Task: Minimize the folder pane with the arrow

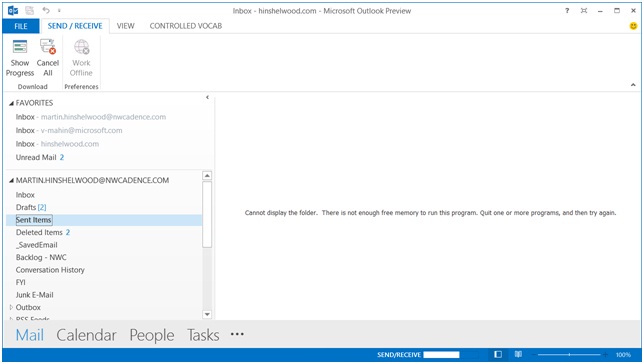Action: 207,97
